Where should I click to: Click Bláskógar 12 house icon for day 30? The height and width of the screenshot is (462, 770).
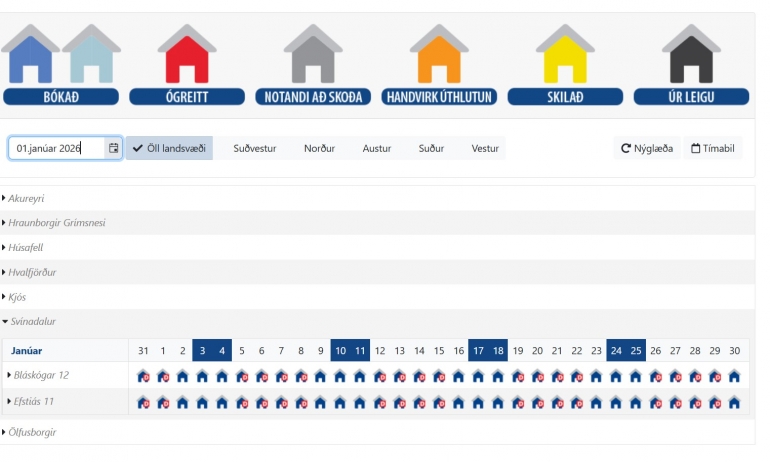point(735,376)
